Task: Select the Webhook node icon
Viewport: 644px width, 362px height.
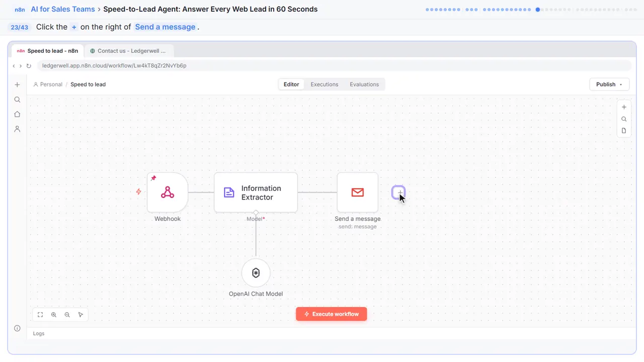Action: pos(168,193)
